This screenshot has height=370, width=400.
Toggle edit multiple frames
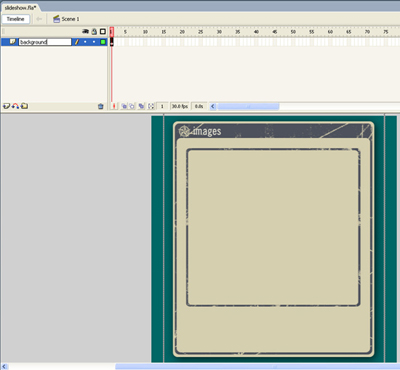(141, 106)
